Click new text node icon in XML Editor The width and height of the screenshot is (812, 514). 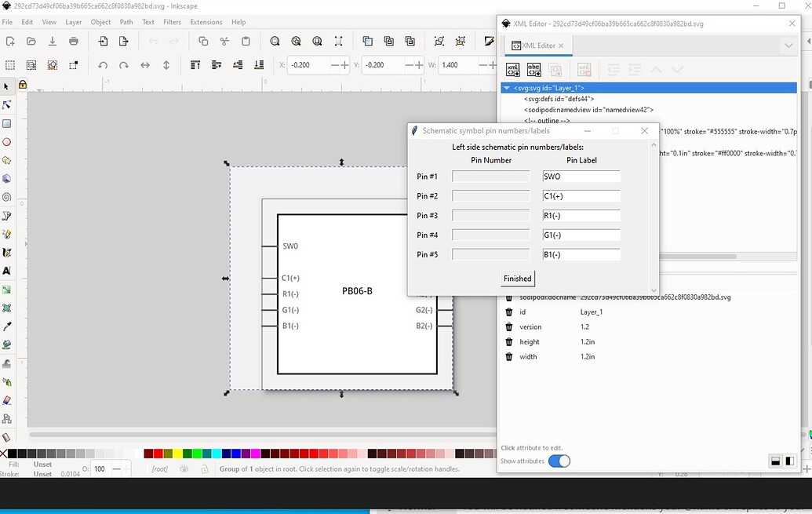534,69
